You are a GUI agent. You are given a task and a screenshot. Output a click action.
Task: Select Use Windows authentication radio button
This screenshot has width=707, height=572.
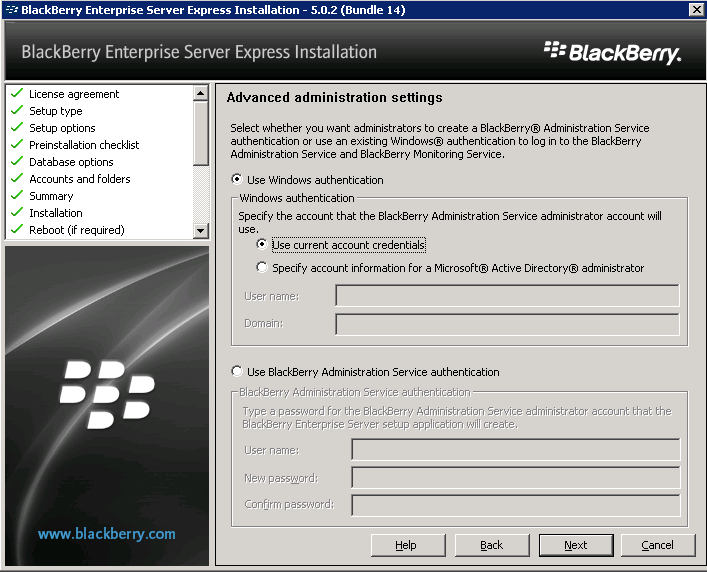237,180
